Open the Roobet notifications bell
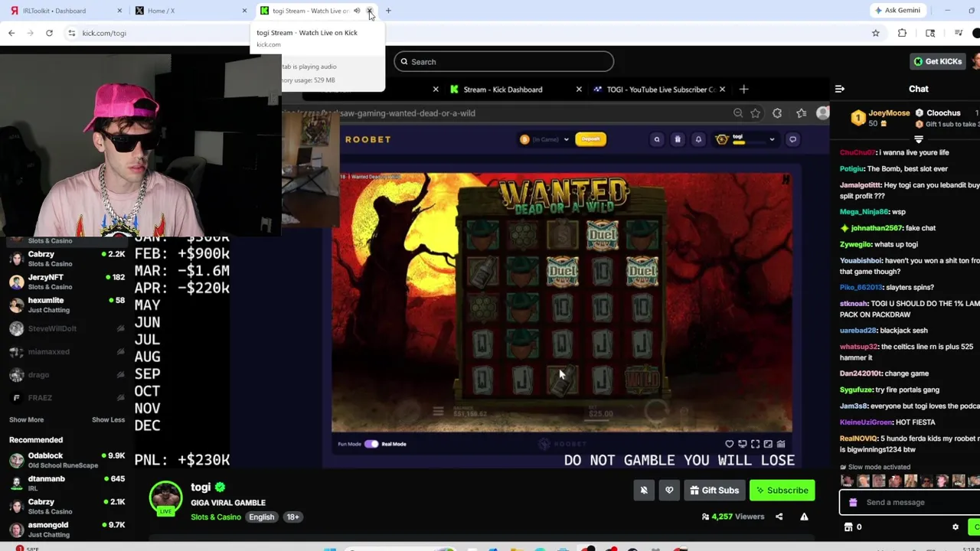Image resolution: width=980 pixels, height=551 pixels. [x=698, y=139]
